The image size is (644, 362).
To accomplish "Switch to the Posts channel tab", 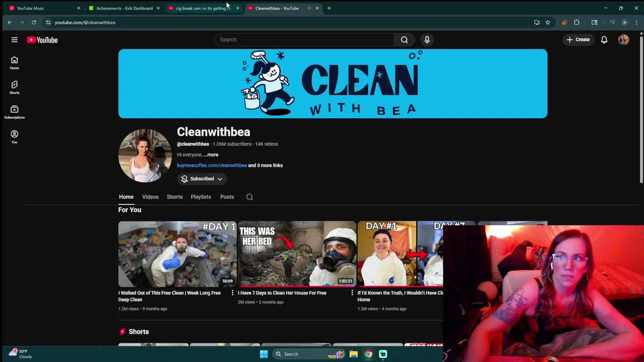I will 227,197.
